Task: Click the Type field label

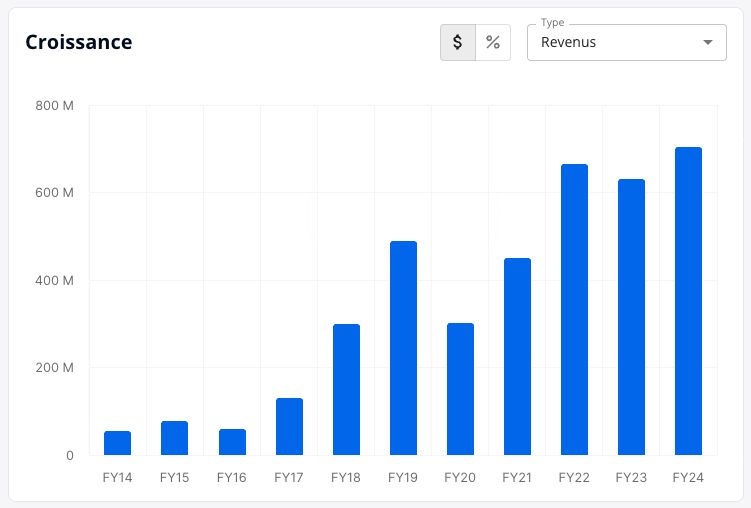Action: [x=552, y=23]
